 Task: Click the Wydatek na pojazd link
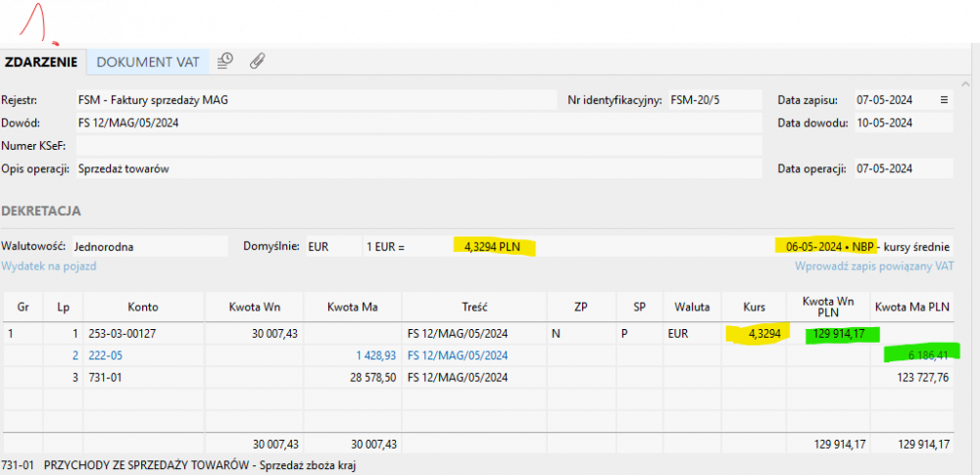tap(48, 265)
